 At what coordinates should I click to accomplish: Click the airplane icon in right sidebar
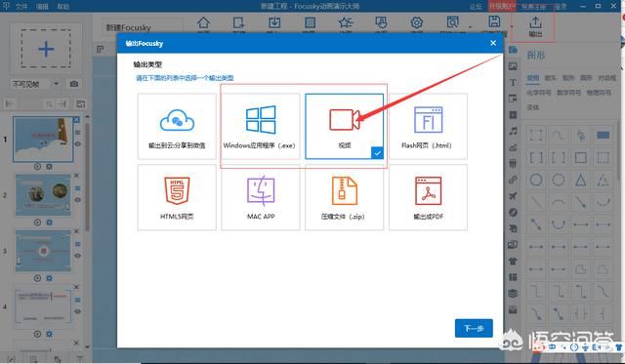513,195
